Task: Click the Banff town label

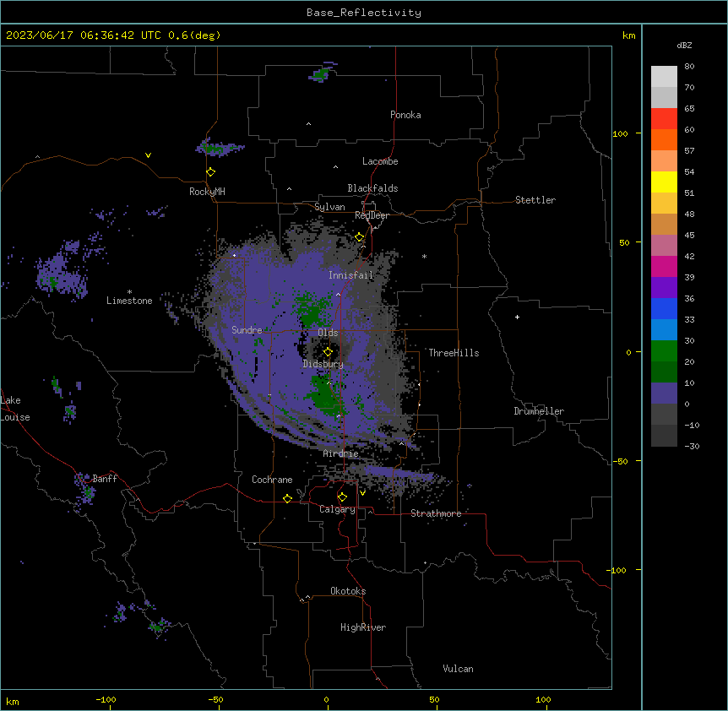Action: coord(105,479)
